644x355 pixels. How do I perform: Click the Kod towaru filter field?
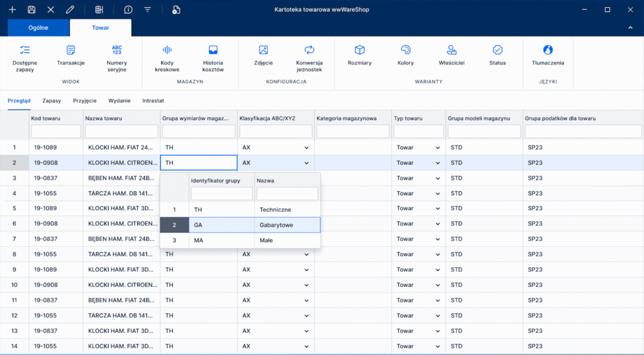pyautogui.click(x=56, y=131)
